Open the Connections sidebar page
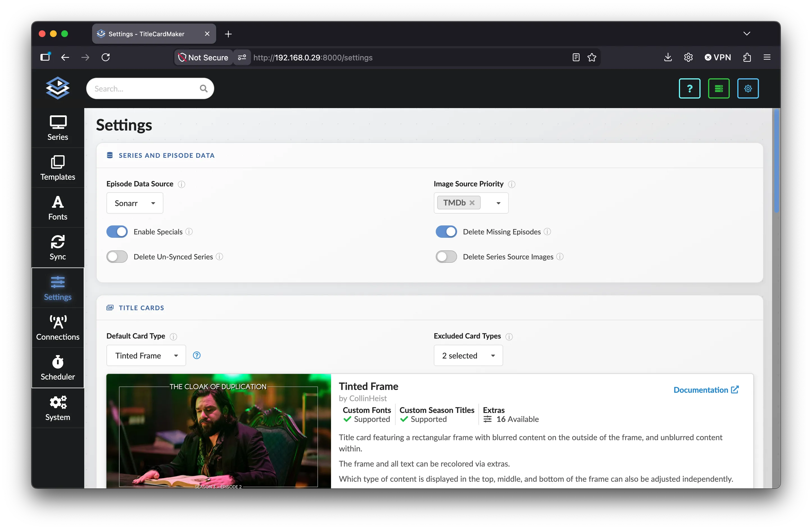 click(58, 328)
